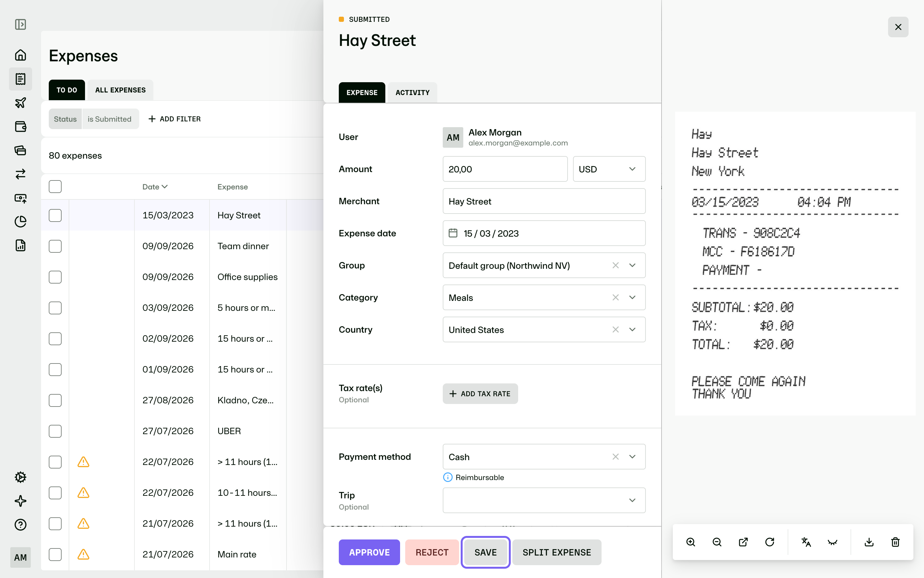Viewport: 924px width, 578px height.
Task: Open the Reports document sidebar icon
Action: (x=20, y=245)
